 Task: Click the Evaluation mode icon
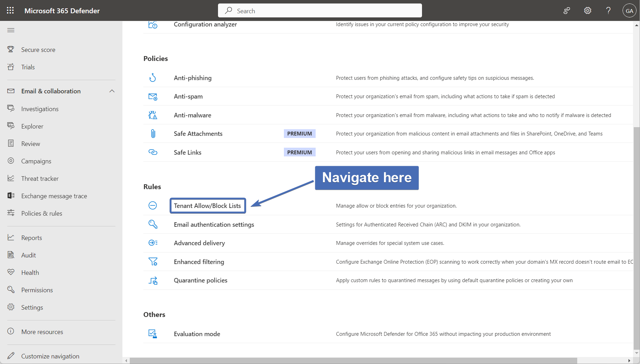(153, 334)
